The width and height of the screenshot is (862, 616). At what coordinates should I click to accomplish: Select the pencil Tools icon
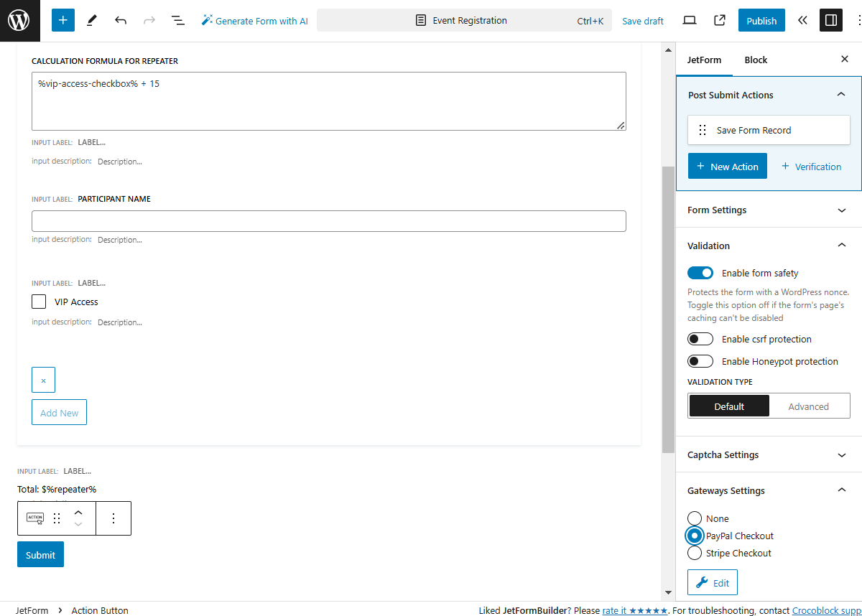point(92,20)
